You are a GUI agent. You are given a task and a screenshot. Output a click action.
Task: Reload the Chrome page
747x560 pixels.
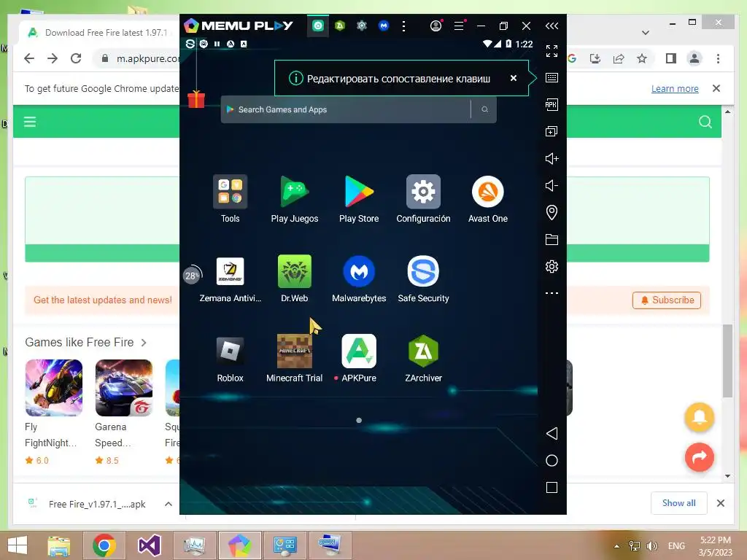tap(76, 58)
